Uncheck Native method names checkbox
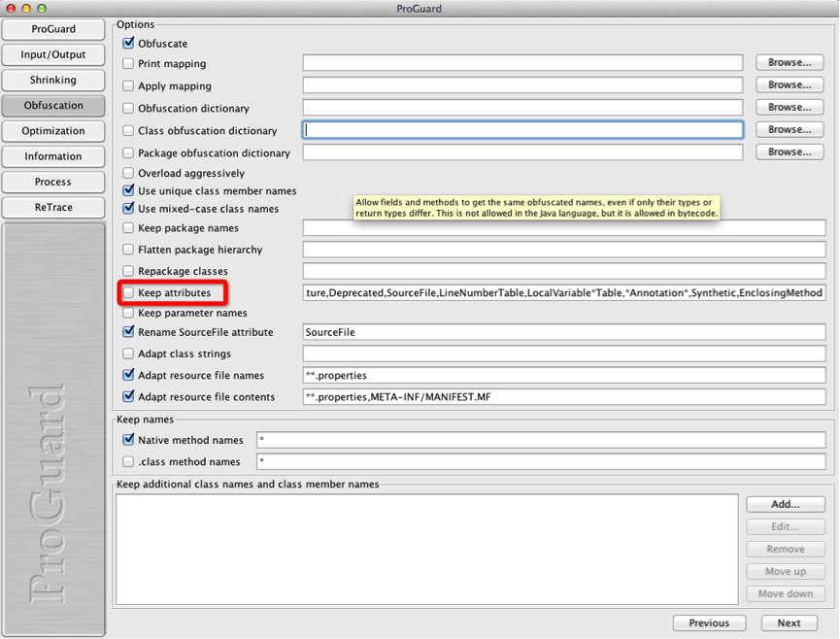The width and height of the screenshot is (840, 639). [128, 440]
